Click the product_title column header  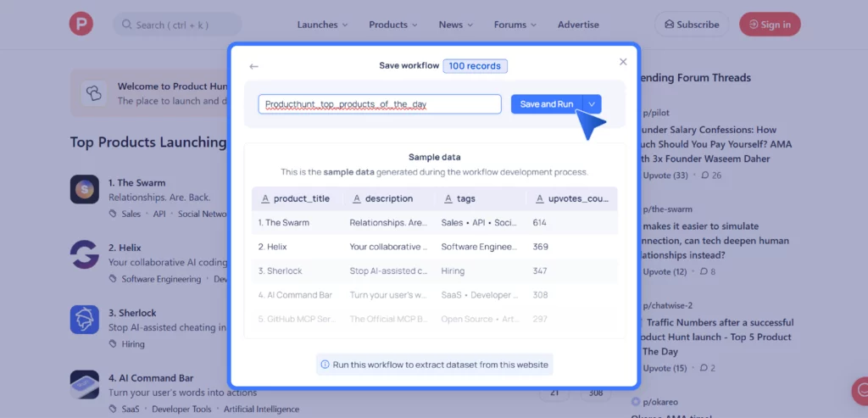click(x=298, y=198)
